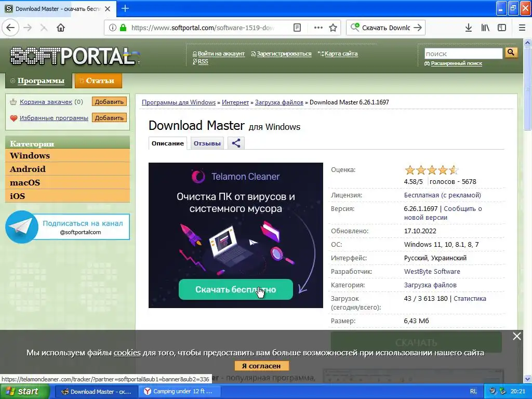This screenshot has width=532, height=399.
Task: Select the Windows category
Action: coord(68,155)
